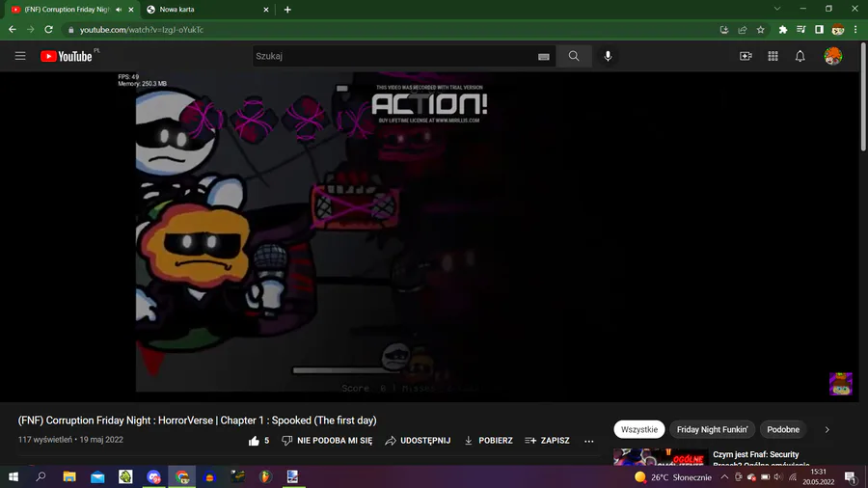
Task: Open Chrome extensions puzzle icon
Action: 783,30
